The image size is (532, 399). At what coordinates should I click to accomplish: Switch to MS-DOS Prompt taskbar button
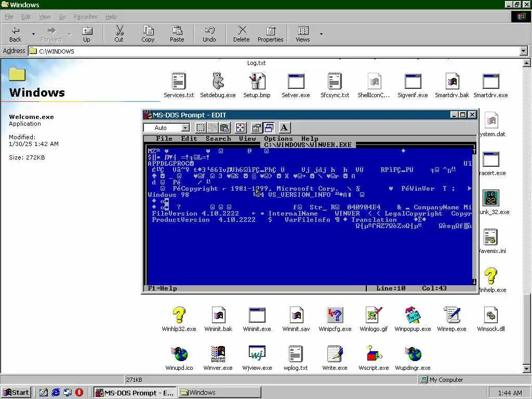pos(135,393)
